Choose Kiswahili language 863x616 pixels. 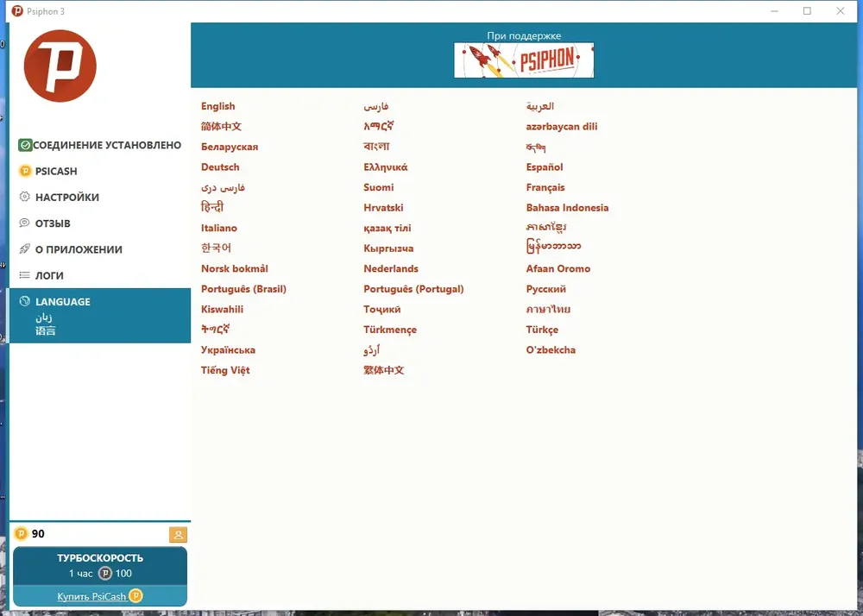point(223,310)
